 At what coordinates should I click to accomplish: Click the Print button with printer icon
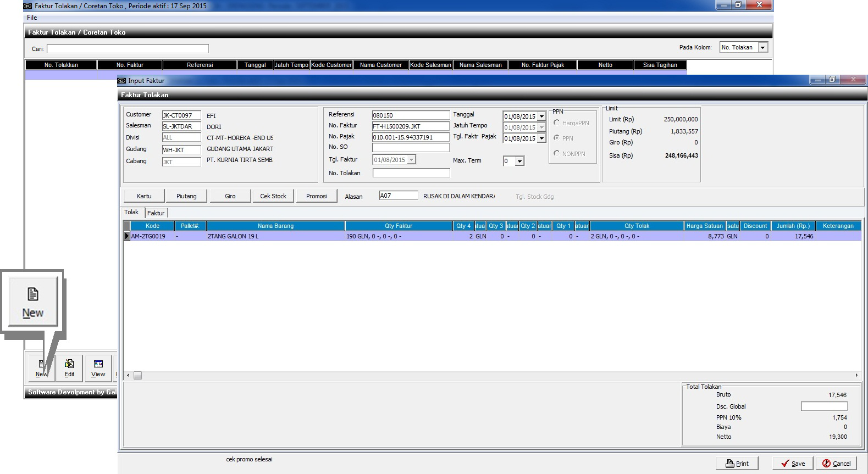click(x=737, y=464)
